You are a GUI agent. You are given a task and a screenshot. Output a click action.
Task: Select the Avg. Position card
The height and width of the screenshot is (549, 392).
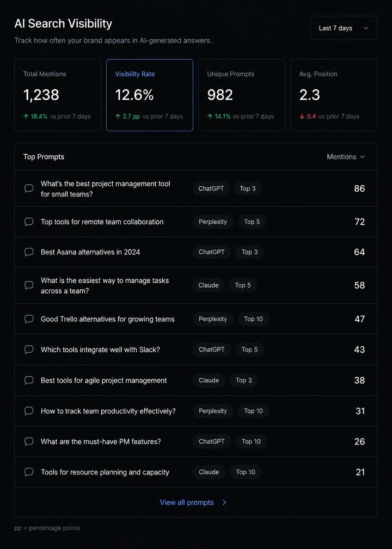(x=334, y=95)
